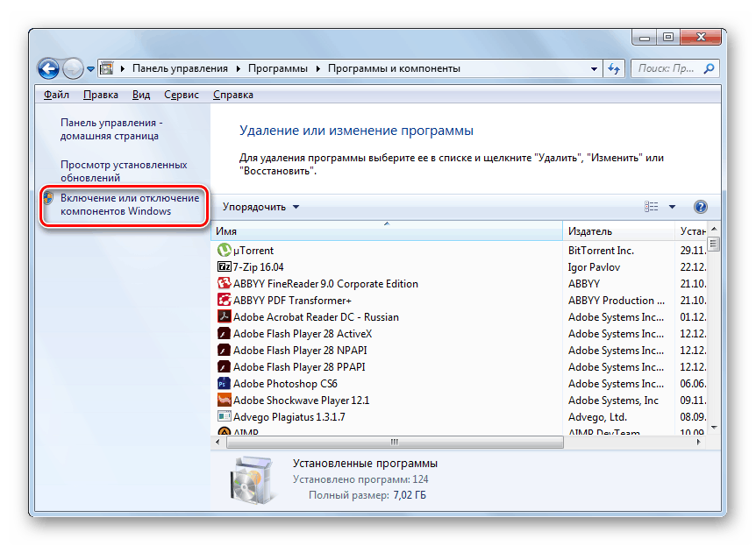Click the shield icon beside Windows components link
The width and height of the screenshot is (756, 546).
pyautogui.click(x=47, y=197)
